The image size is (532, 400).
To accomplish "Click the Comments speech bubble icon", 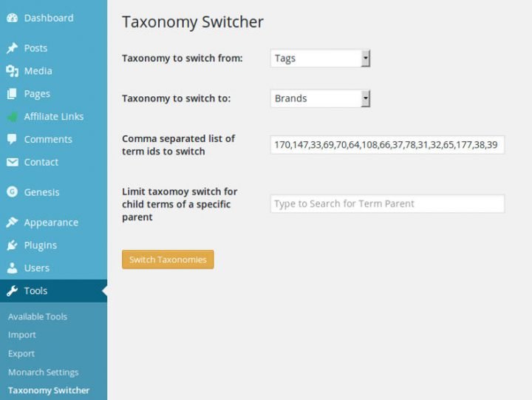I will coord(12,139).
